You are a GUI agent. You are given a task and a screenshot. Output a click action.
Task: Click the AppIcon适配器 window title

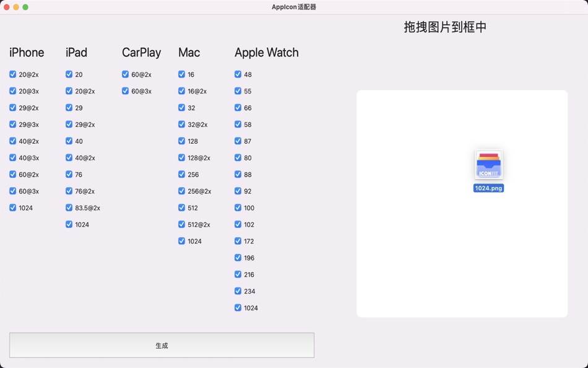click(294, 7)
